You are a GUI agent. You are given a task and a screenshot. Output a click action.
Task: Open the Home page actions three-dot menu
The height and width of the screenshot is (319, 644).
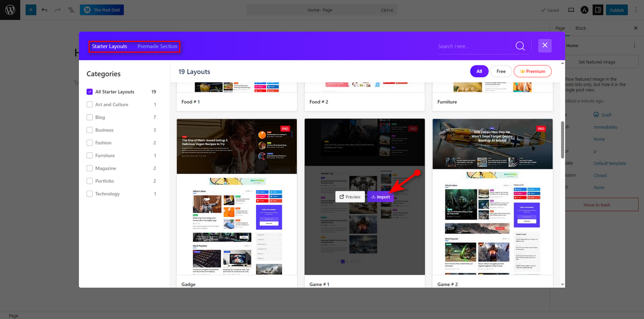click(x=635, y=46)
